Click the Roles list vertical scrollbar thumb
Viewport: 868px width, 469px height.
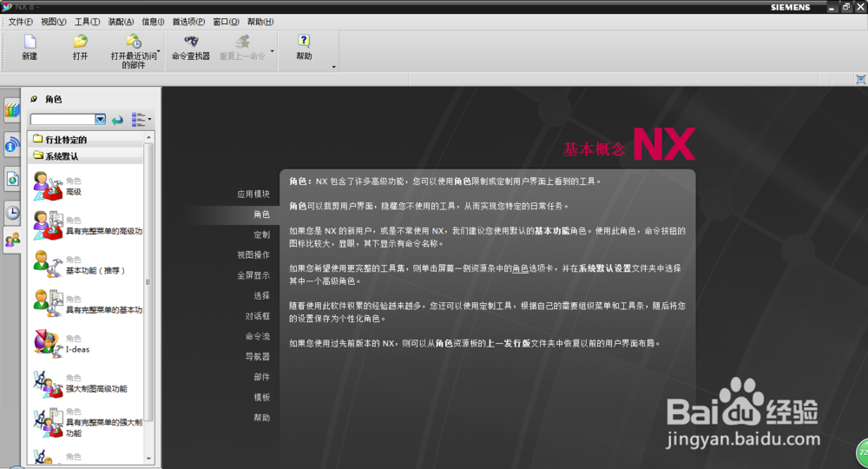[x=148, y=282]
